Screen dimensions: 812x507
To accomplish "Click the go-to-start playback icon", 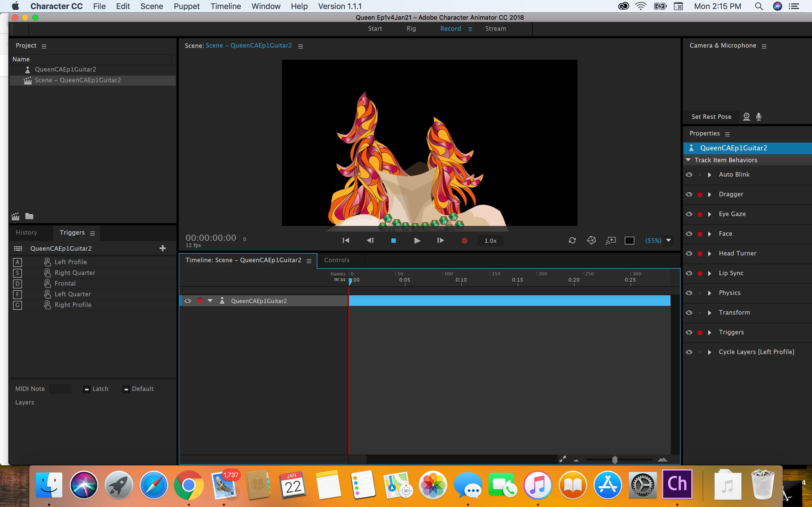I will point(346,241).
